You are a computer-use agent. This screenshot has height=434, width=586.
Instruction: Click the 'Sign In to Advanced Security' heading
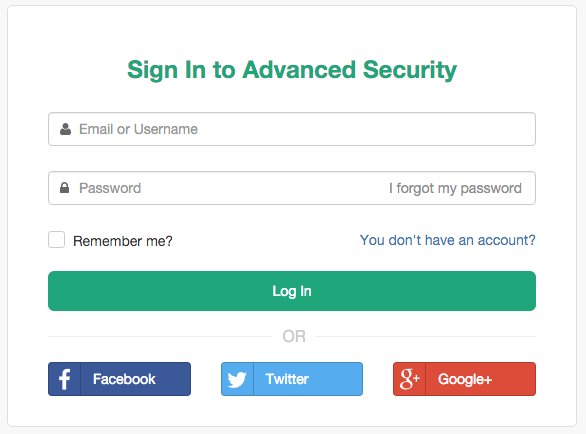[292, 70]
